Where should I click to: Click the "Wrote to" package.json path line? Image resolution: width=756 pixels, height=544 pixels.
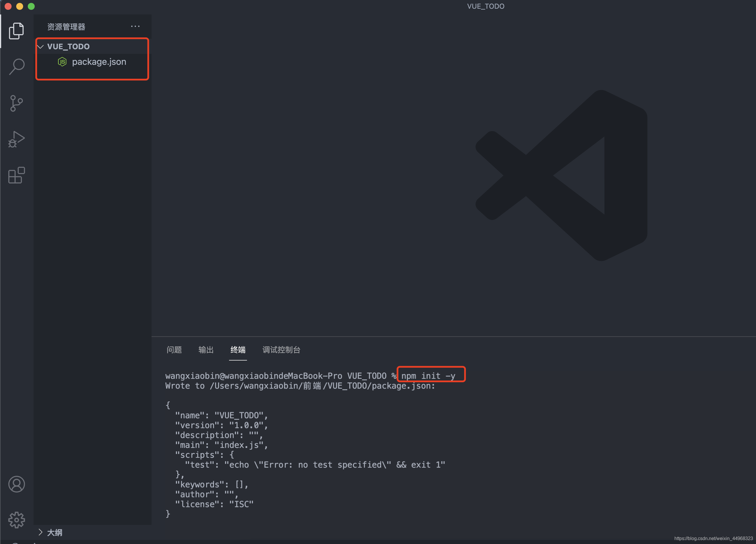[x=300, y=386]
